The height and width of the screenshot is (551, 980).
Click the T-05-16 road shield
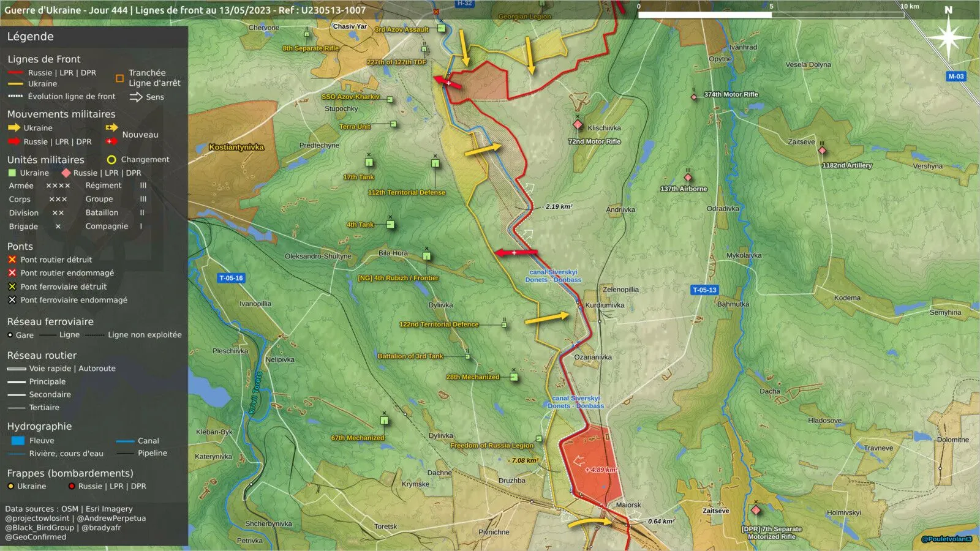pos(231,278)
